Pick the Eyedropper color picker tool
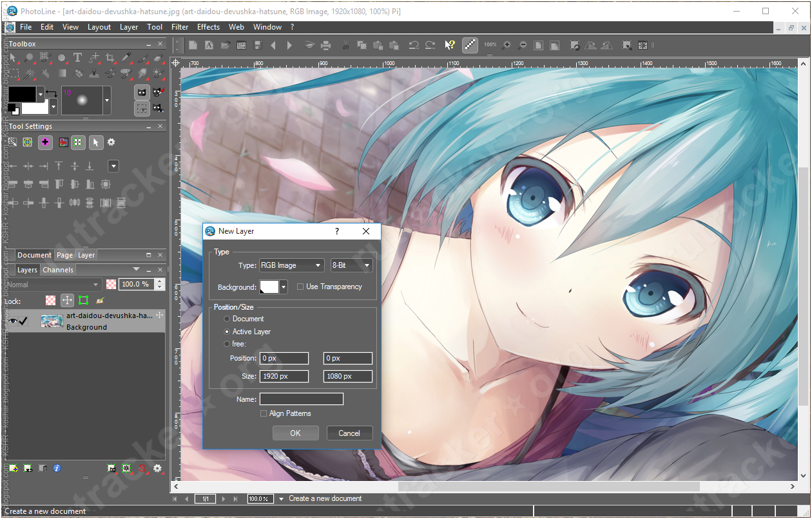812x519 pixels. coord(126,57)
